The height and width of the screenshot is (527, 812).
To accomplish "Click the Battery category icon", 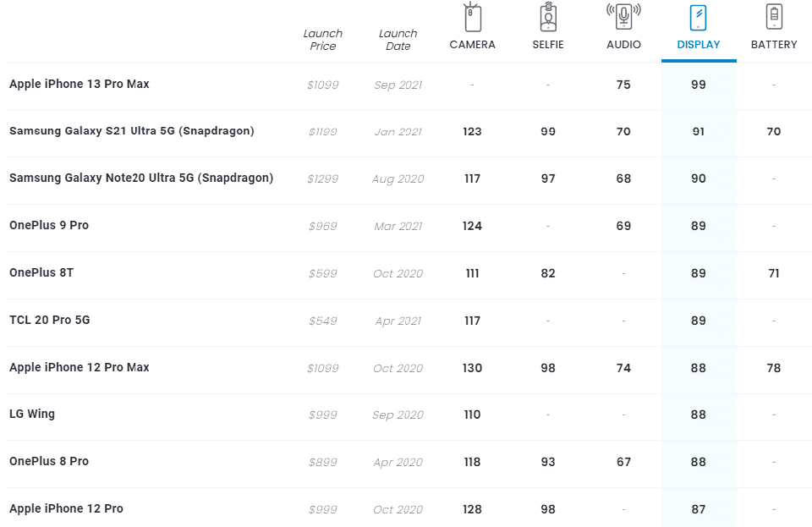I will [x=774, y=17].
